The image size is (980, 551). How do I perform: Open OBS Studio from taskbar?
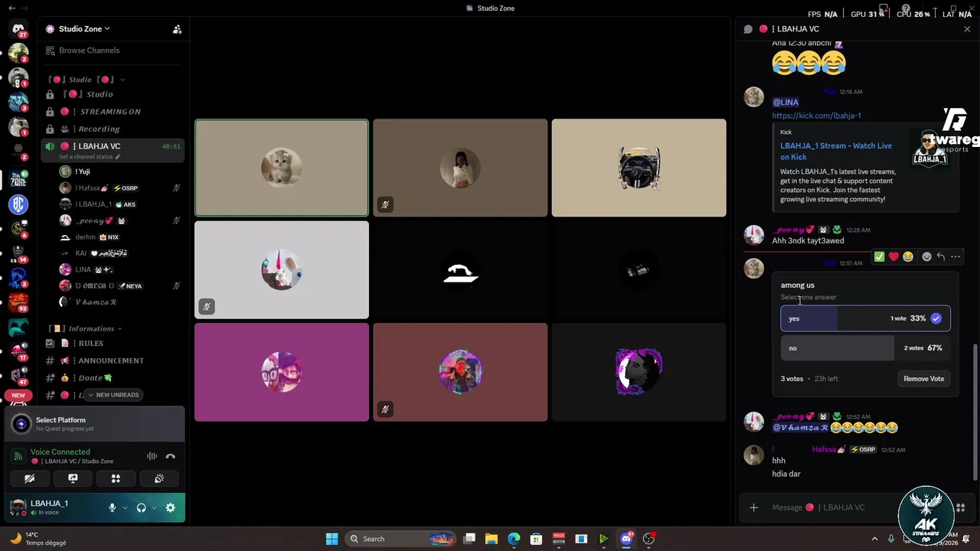649,539
